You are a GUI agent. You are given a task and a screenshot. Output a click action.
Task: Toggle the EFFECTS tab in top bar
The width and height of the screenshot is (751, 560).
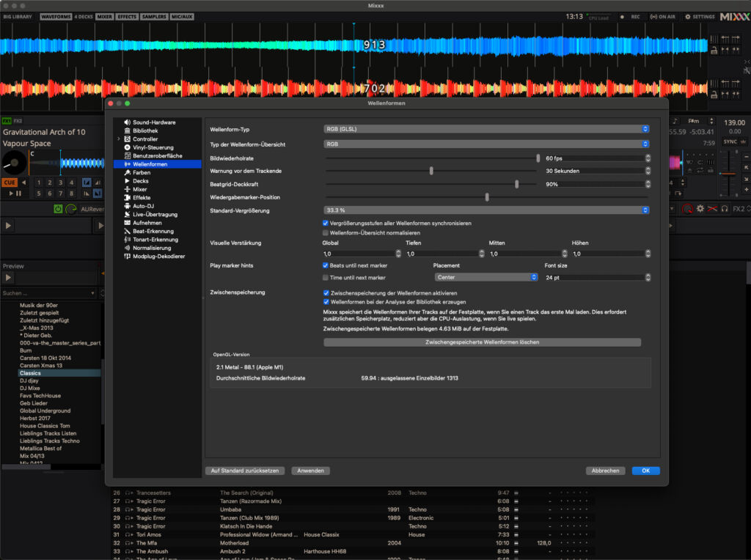[x=126, y=16]
